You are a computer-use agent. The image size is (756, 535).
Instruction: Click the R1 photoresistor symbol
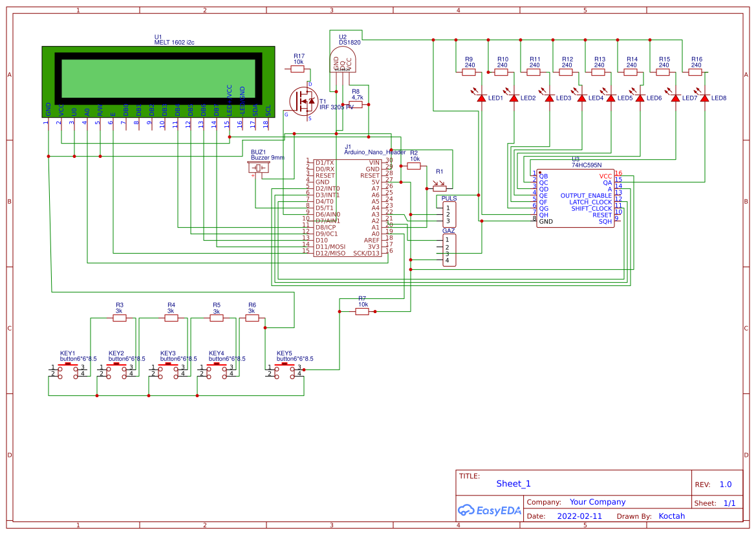440,188
